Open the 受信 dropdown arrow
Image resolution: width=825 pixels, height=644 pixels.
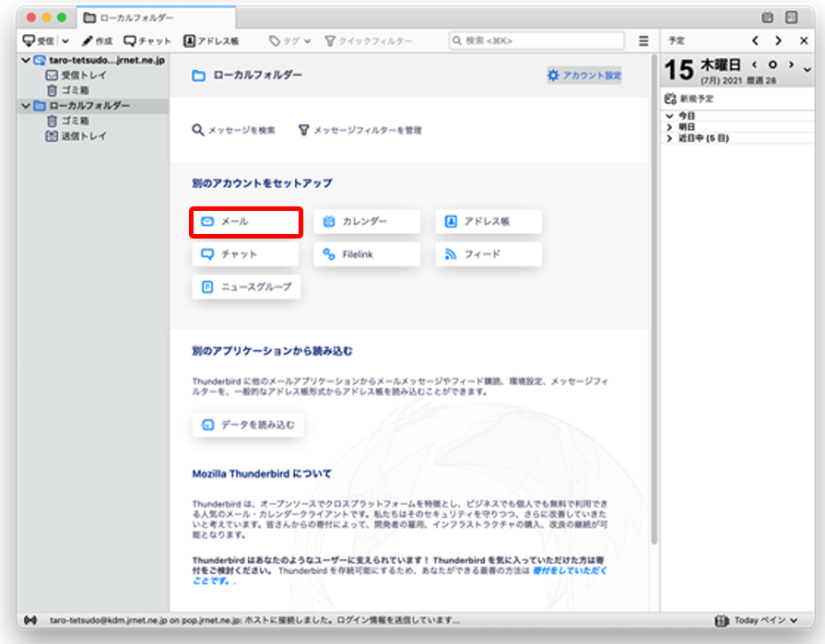pos(65,41)
